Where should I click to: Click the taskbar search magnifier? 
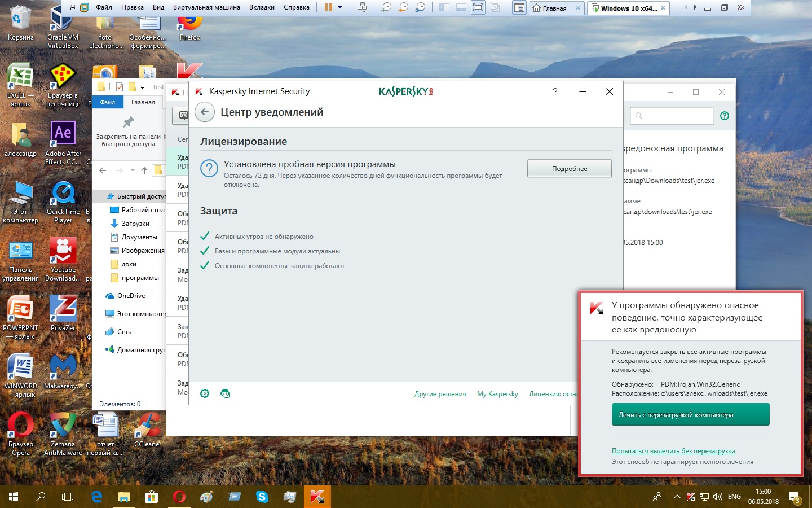(41, 497)
